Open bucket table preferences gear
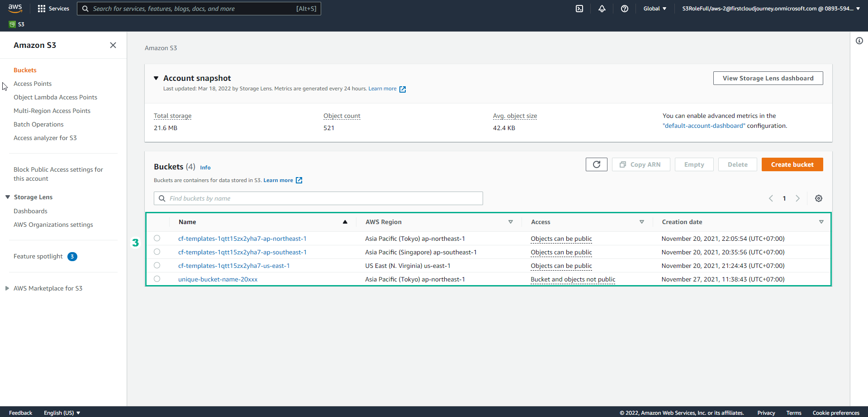Screen dimensions: 868x417 pyautogui.click(x=819, y=198)
